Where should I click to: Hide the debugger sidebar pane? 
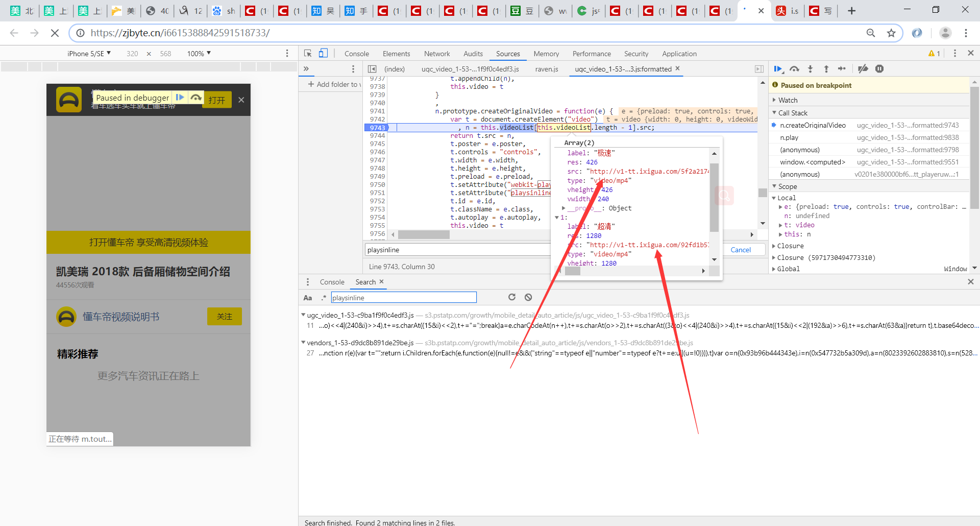tap(759, 69)
